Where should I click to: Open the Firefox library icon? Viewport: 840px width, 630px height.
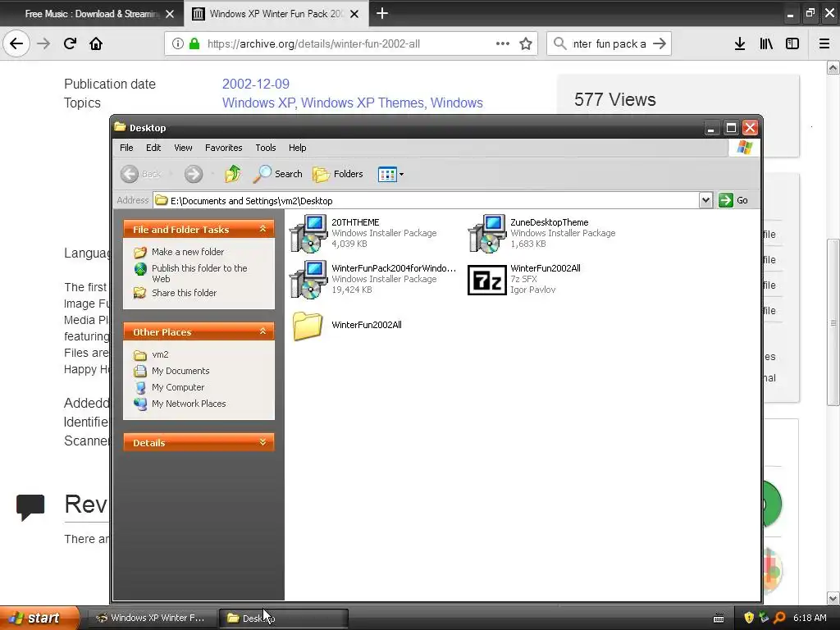pyautogui.click(x=766, y=43)
